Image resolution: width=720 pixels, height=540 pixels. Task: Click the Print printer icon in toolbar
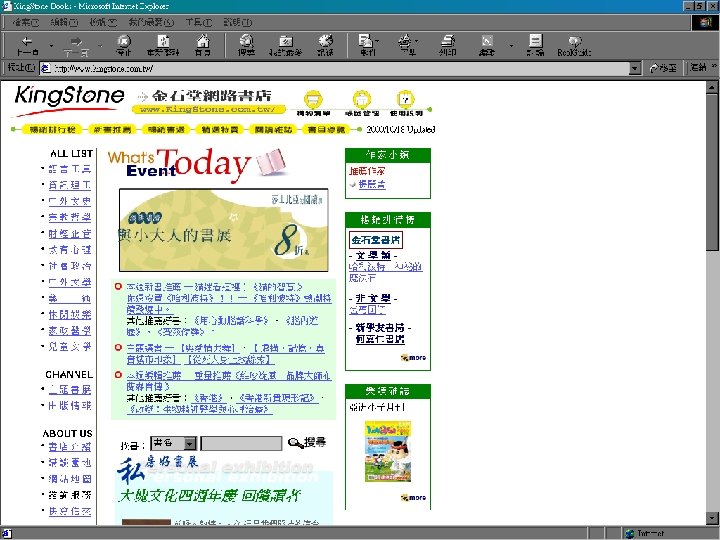448,45
